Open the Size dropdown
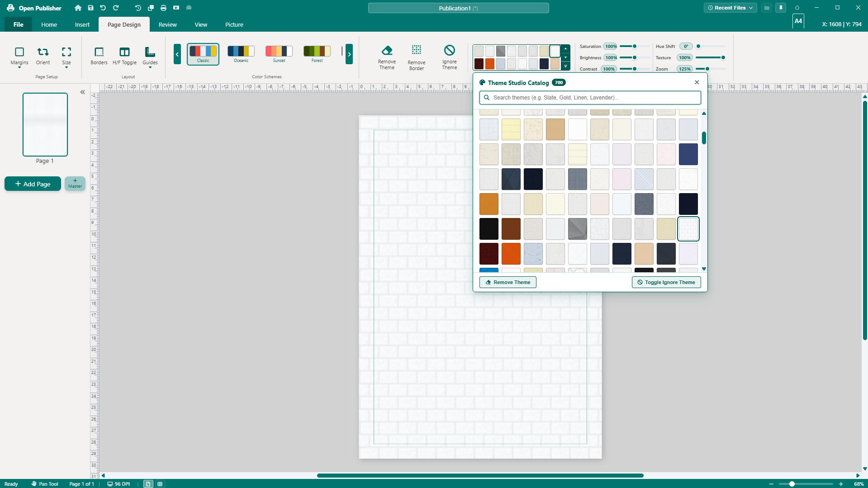Image resolution: width=868 pixels, height=488 pixels. point(66,57)
